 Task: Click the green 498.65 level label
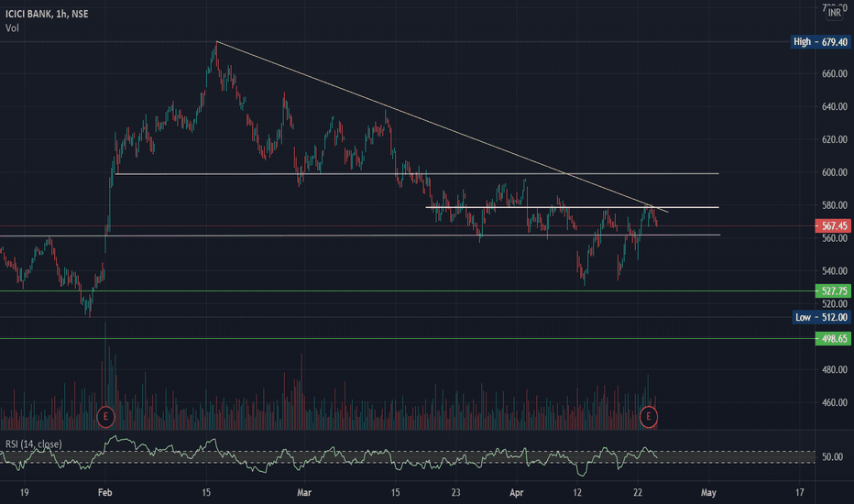(833, 339)
